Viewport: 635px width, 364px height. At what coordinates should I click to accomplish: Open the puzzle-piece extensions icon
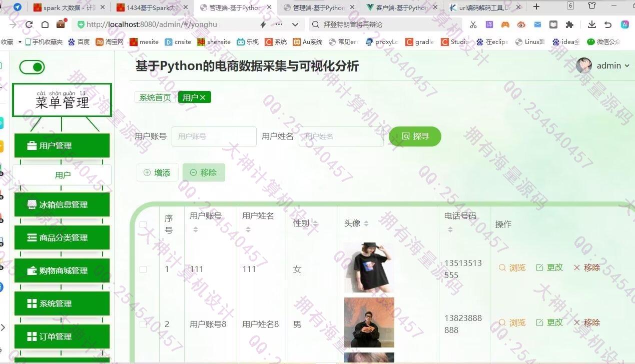[x=569, y=24]
